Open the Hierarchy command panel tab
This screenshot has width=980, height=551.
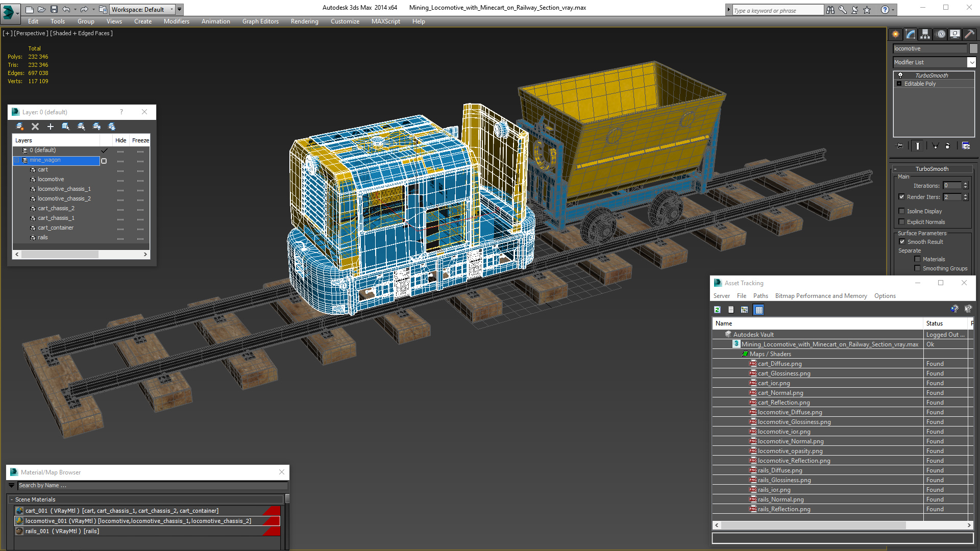point(925,34)
